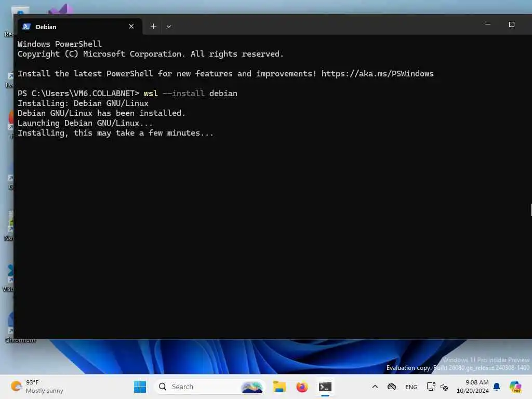Viewport: 532px width, 399px height.
Task: Open the ENG language switcher
Action: pos(411,387)
